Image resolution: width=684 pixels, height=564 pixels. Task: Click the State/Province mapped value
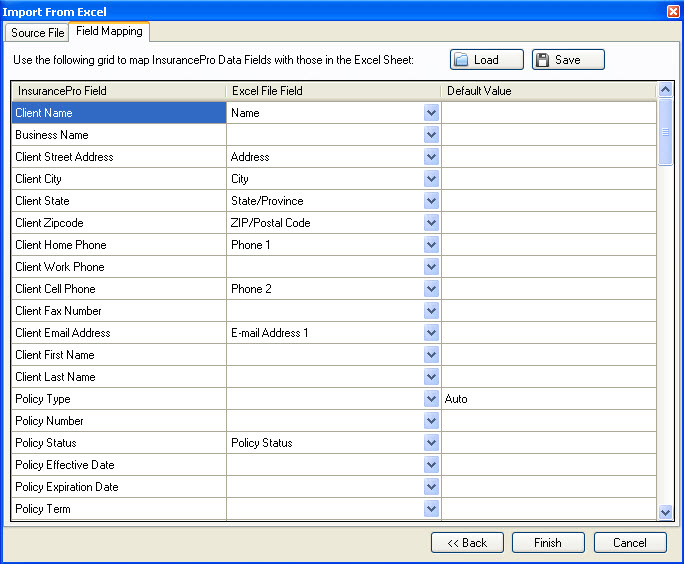(267, 201)
